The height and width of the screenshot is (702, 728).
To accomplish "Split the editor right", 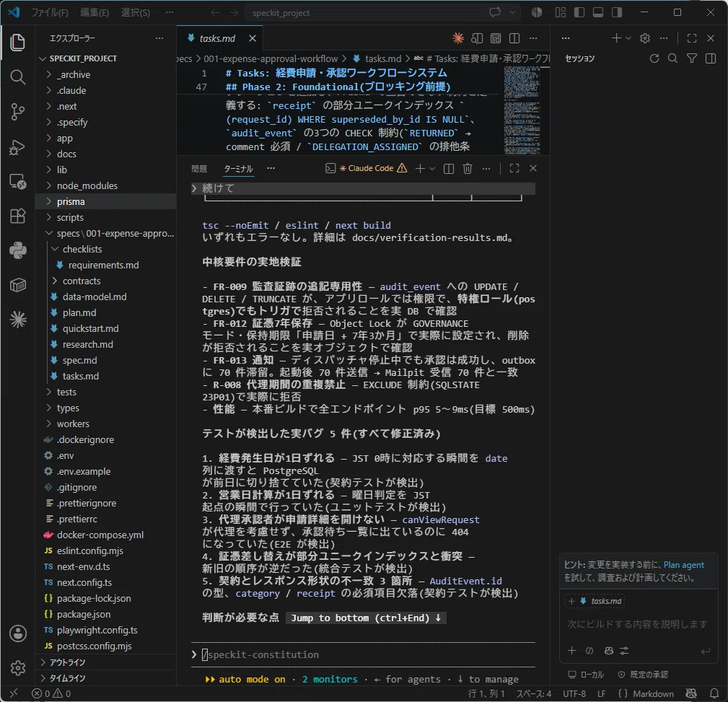I will pos(514,38).
